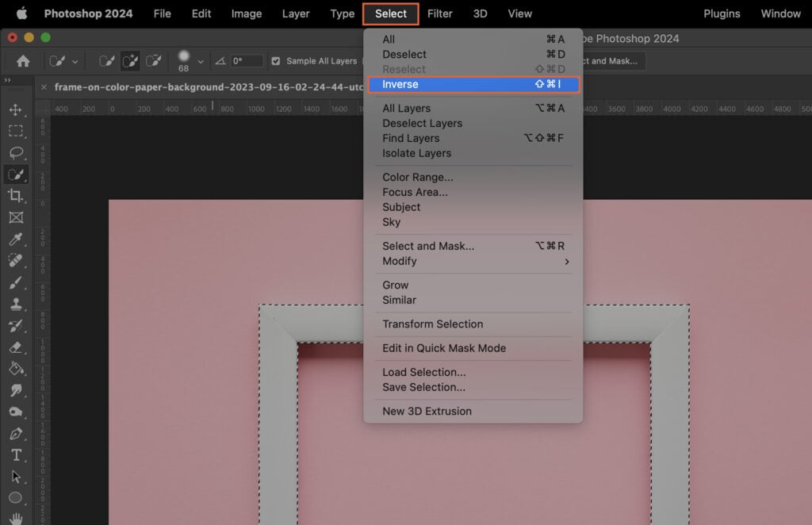Click Select and Mask in the menu

(427, 246)
